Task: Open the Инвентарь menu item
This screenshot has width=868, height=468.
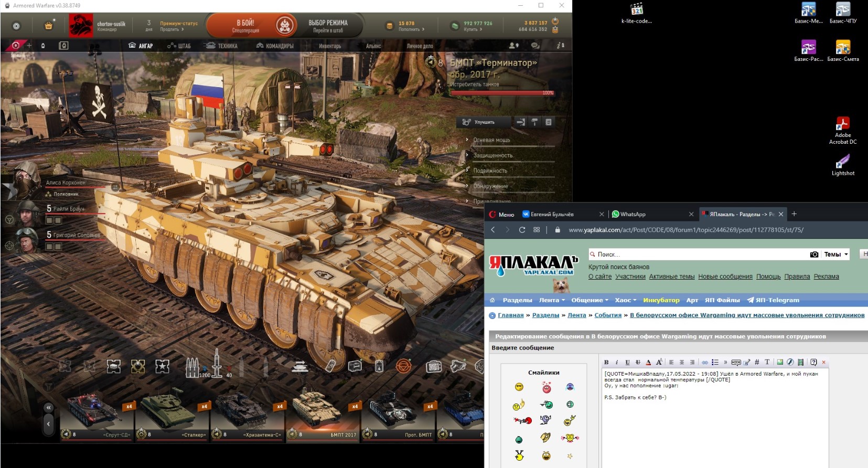Action: coord(330,46)
